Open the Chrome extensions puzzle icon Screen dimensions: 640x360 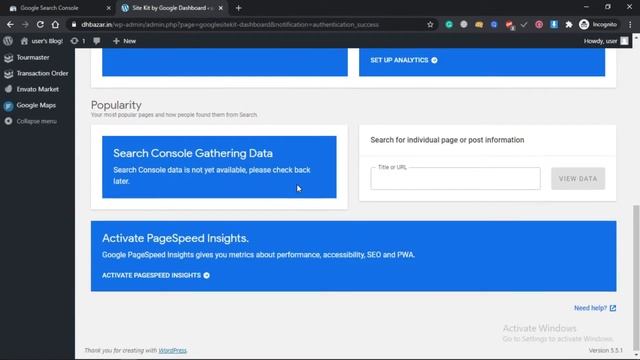coord(569,24)
